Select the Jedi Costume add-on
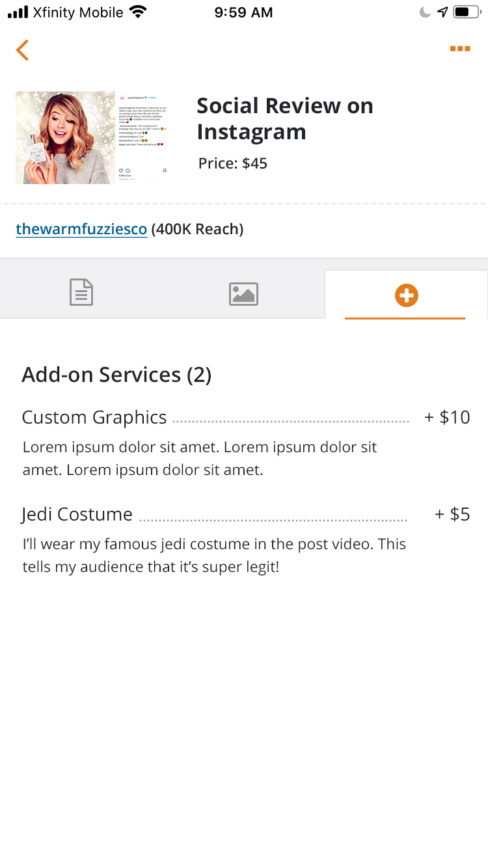The width and height of the screenshot is (488, 868). (77, 514)
